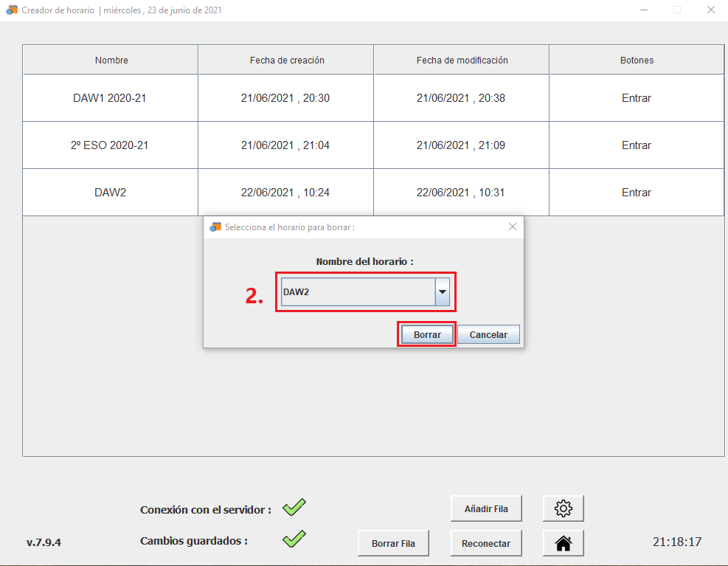
Task: Click the settings gear icon button
Action: click(563, 508)
